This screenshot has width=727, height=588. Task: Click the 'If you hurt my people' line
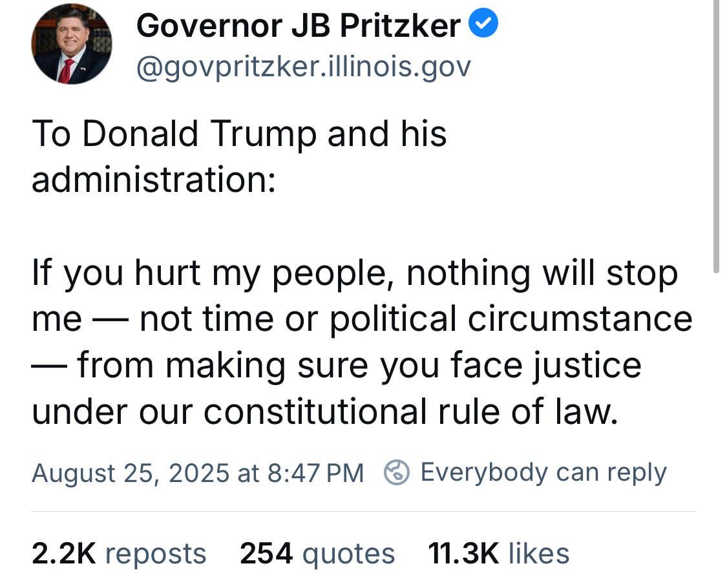(355, 273)
